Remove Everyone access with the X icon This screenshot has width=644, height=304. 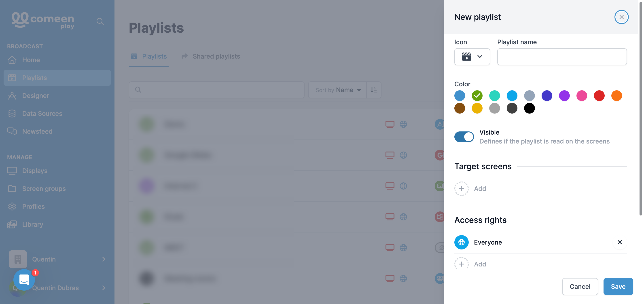[x=619, y=242]
